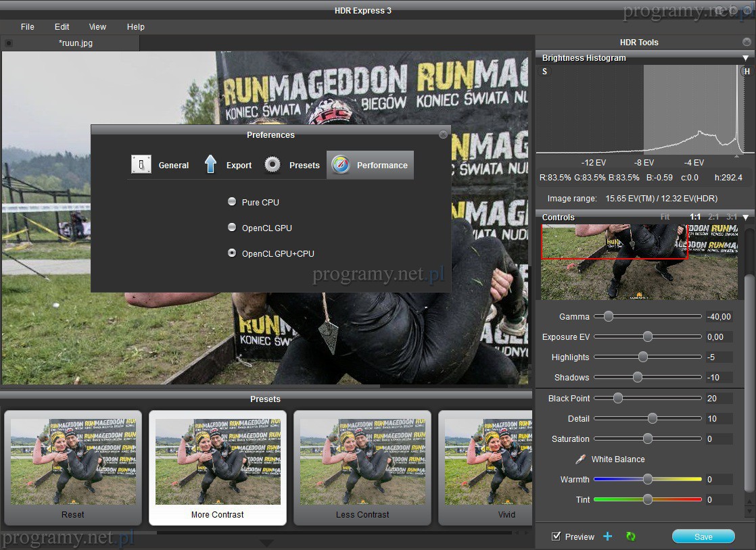Screen dimensions: 756x550
Task: Click the blue plus add preset icon
Action: pyautogui.click(x=607, y=536)
